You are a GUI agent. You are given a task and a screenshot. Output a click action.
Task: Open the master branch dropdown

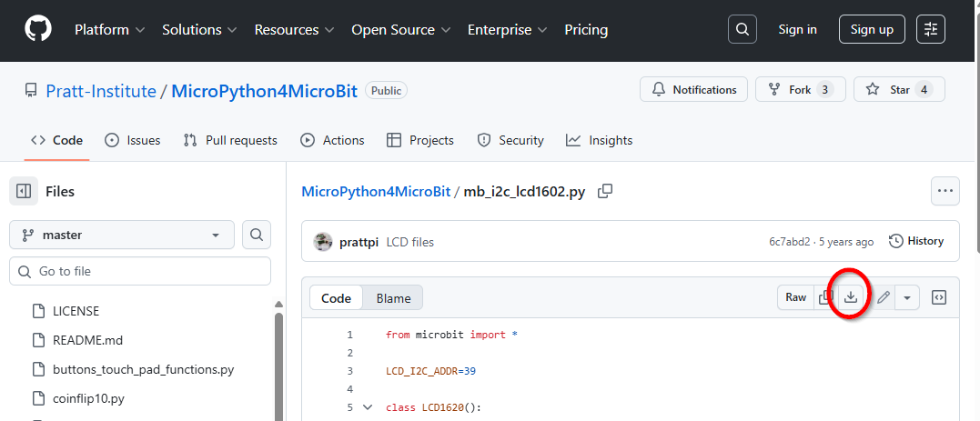(122, 235)
